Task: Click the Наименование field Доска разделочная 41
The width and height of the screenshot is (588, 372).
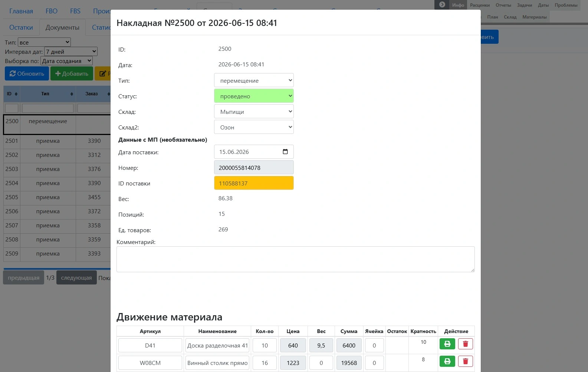Action: (x=217, y=345)
